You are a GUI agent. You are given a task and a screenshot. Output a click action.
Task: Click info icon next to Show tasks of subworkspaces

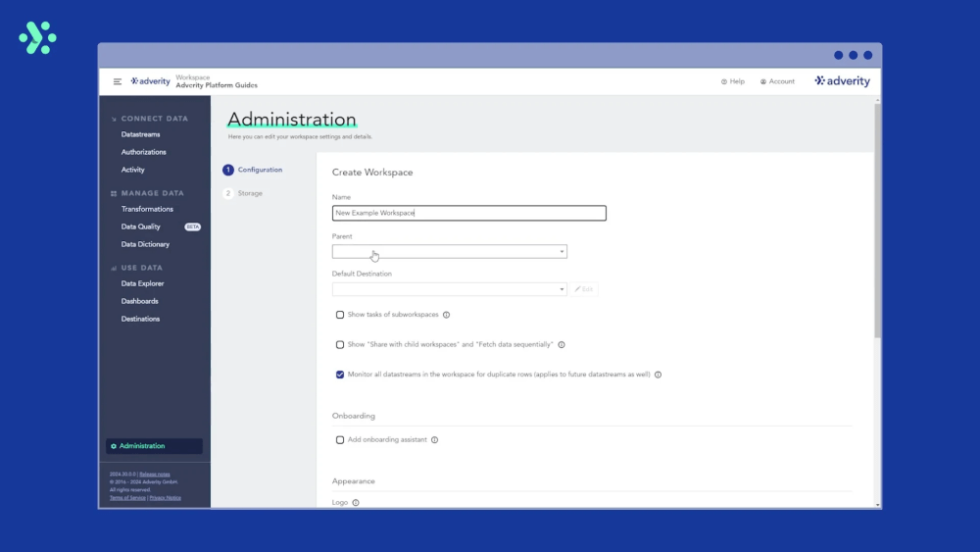click(x=446, y=315)
